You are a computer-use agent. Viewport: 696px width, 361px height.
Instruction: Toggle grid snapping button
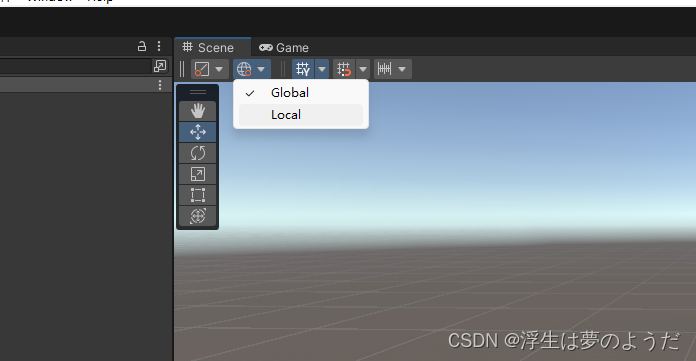coord(344,69)
